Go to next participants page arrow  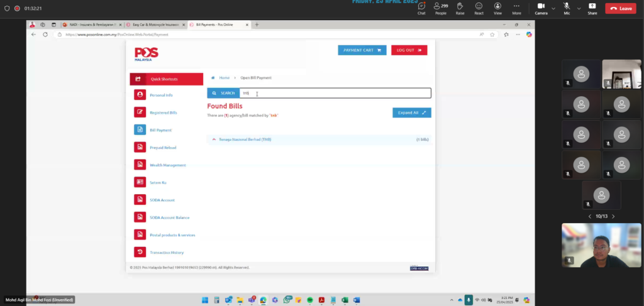[613, 216]
